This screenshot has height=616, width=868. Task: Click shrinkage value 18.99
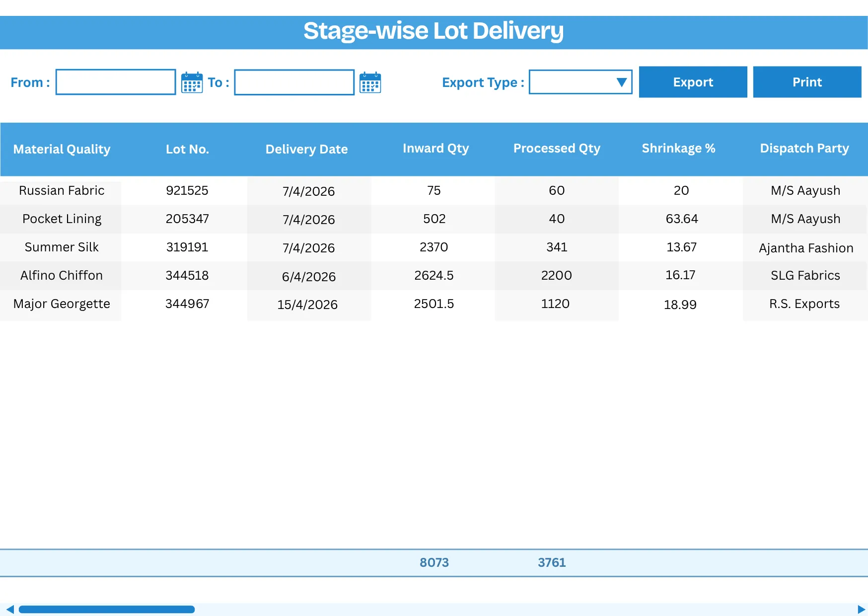[x=680, y=305]
